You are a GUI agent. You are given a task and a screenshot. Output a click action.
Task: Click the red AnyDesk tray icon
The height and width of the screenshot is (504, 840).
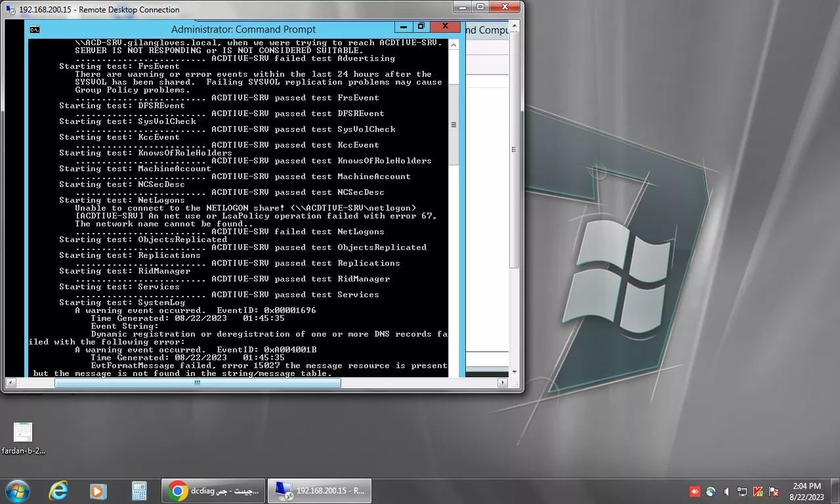[695, 491]
